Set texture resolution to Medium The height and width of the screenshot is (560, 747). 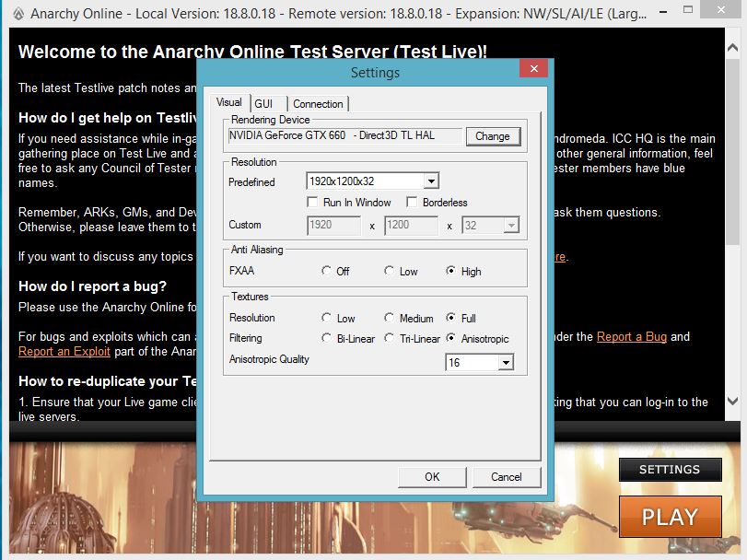click(x=390, y=318)
